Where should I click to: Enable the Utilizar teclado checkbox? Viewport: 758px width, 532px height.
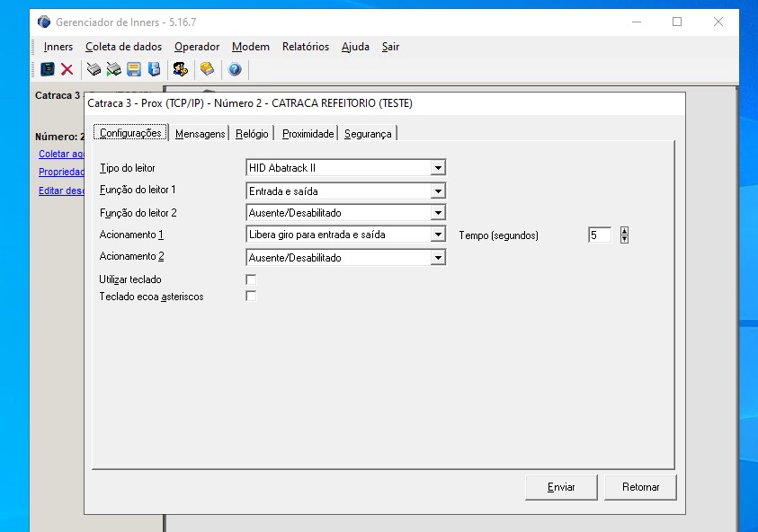pos(251,279)
